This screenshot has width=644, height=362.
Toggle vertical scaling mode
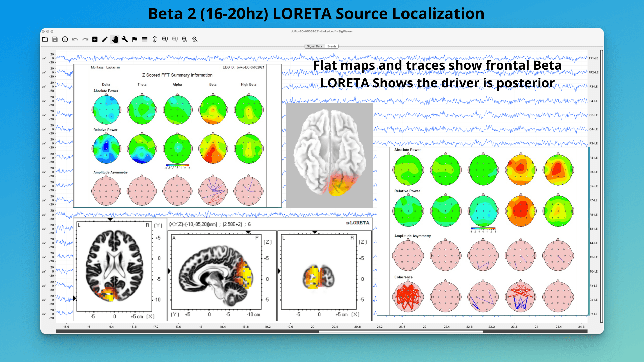pyautogui.click(x=155, y=39)
